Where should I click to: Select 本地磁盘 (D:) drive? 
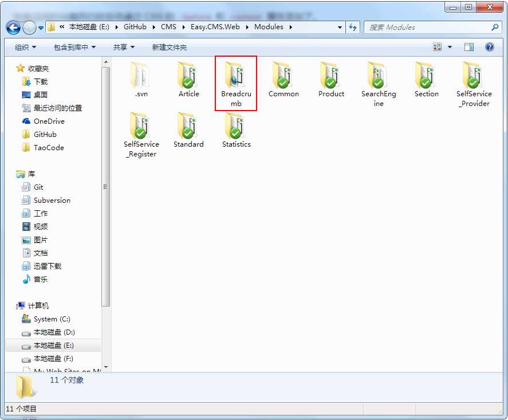[x=48, y=332]
